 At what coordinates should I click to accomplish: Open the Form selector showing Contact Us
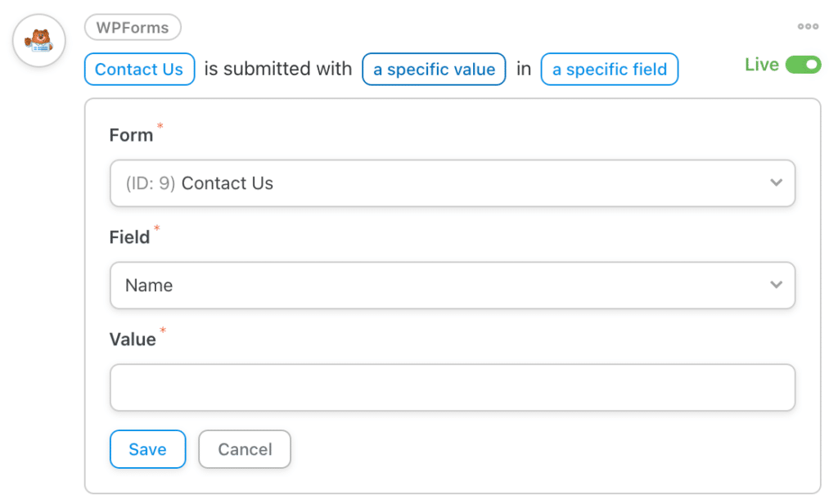(453, 183)
